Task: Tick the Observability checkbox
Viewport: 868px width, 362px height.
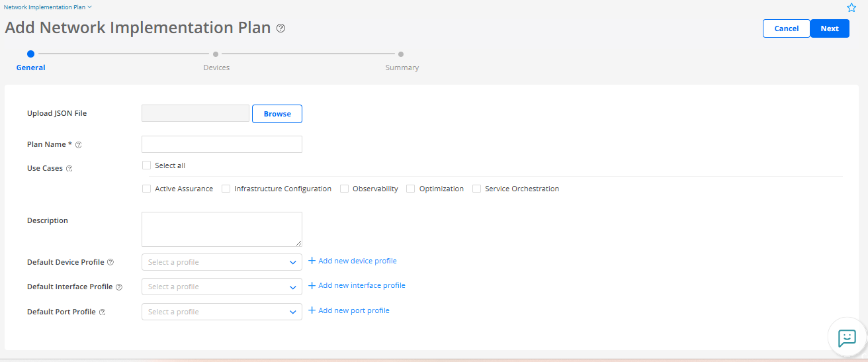Action: pos(344,189)
